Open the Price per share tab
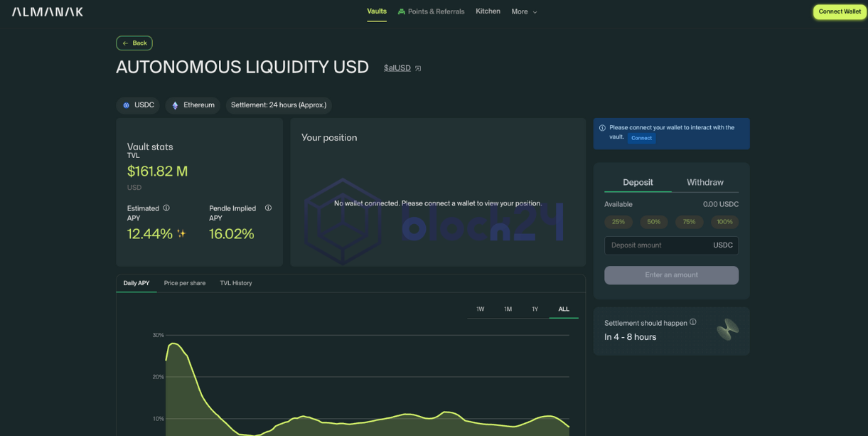Viewport: 868px width, 436px height. (185, 283)
